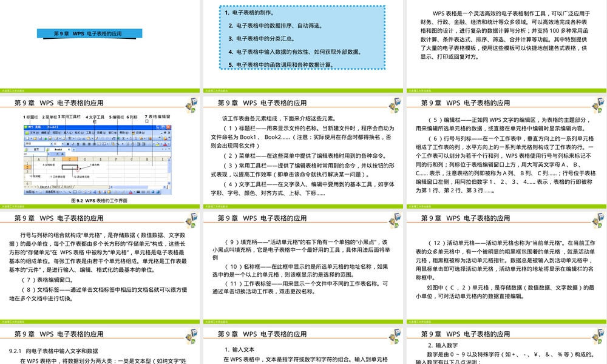Screen dimensions: 607x364
Task: Click the '2 菜单栏' label above the figure
Action: (50, 117)
